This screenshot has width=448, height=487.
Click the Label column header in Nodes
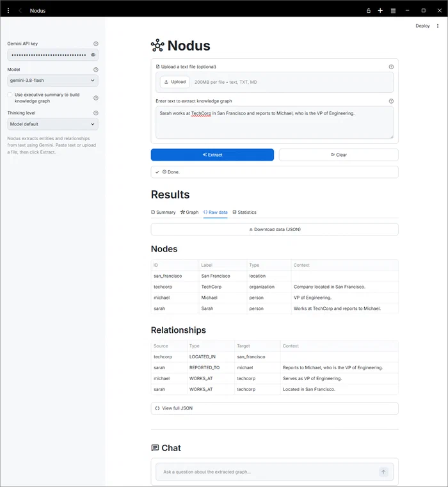point(223,265)
